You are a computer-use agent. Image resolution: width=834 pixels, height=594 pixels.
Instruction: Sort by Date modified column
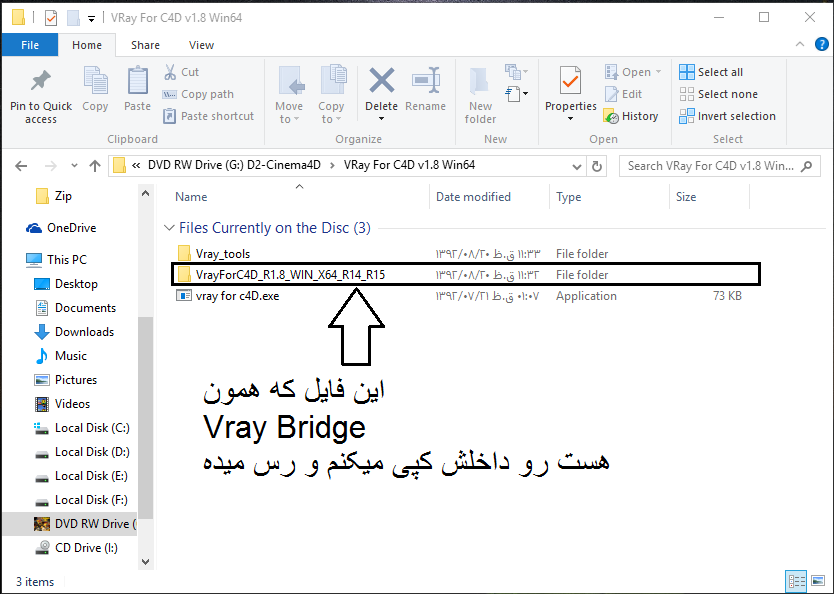tap(473, 197)
